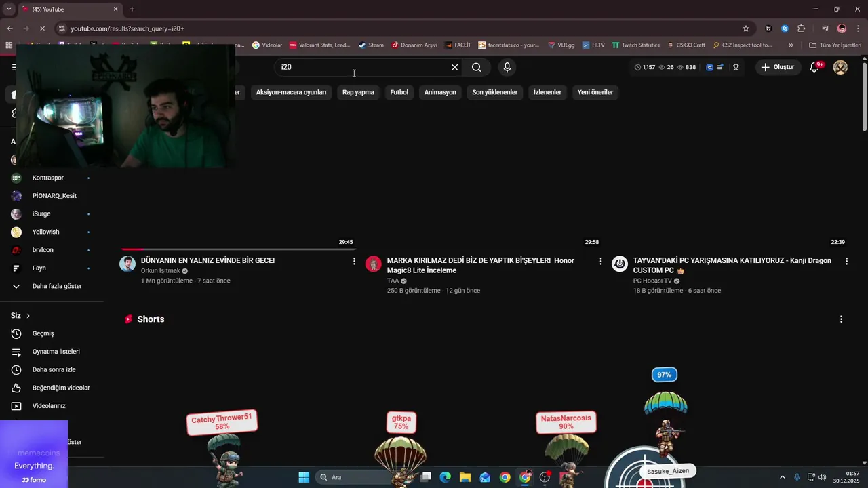Open the Chrome profile avatar
Image resolution: width=868 pixels, height=488 pixels.
842,28
